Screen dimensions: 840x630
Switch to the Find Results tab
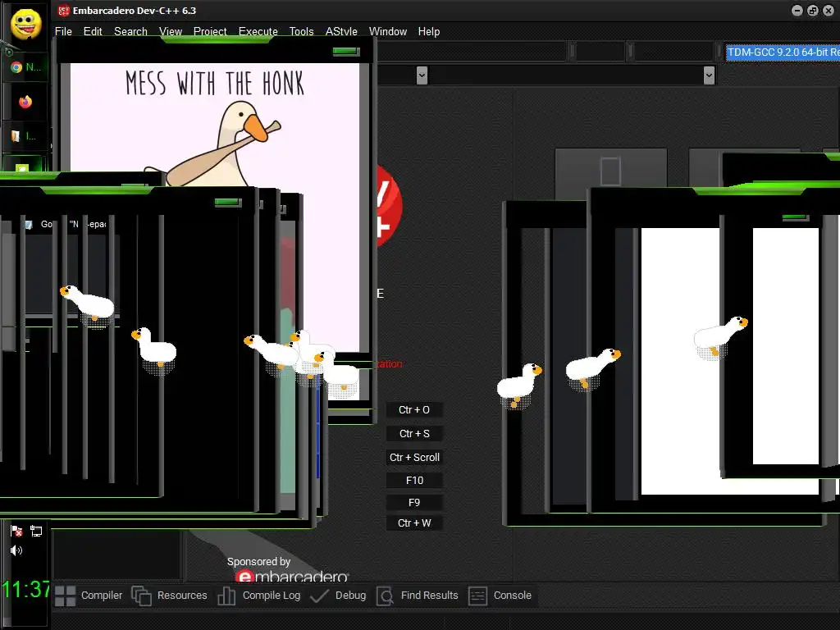pos(418,596)
